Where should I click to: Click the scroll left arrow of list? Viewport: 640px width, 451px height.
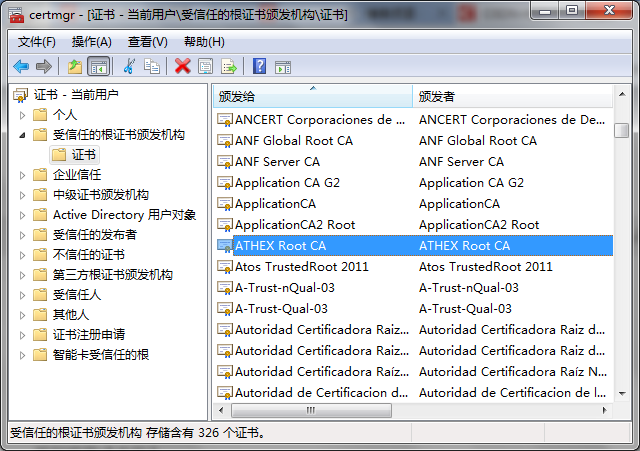221,410
